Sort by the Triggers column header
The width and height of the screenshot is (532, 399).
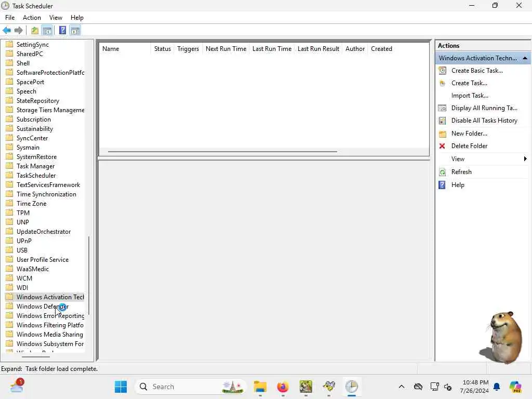click(188, 49)
